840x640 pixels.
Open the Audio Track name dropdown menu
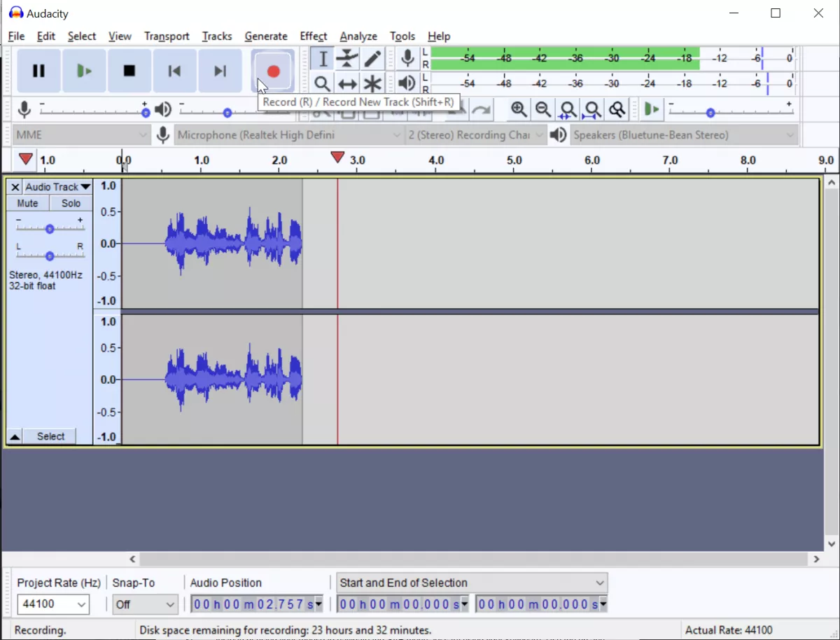pos(58,187)
